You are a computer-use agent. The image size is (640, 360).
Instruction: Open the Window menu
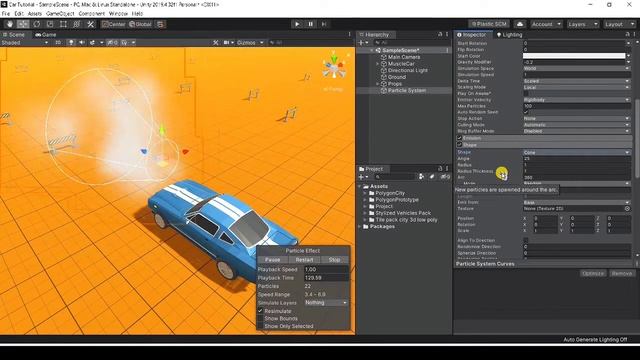click(x=118, y=13)
